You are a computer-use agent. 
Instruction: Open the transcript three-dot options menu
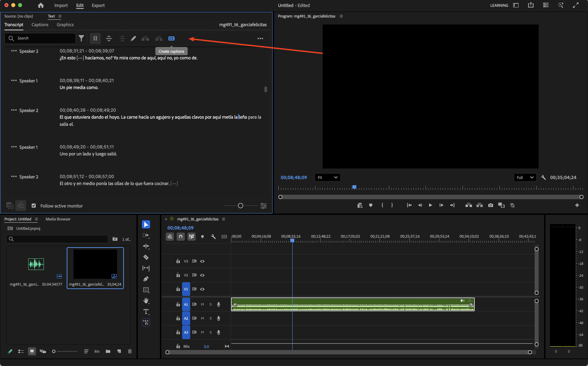click(260, 38)
